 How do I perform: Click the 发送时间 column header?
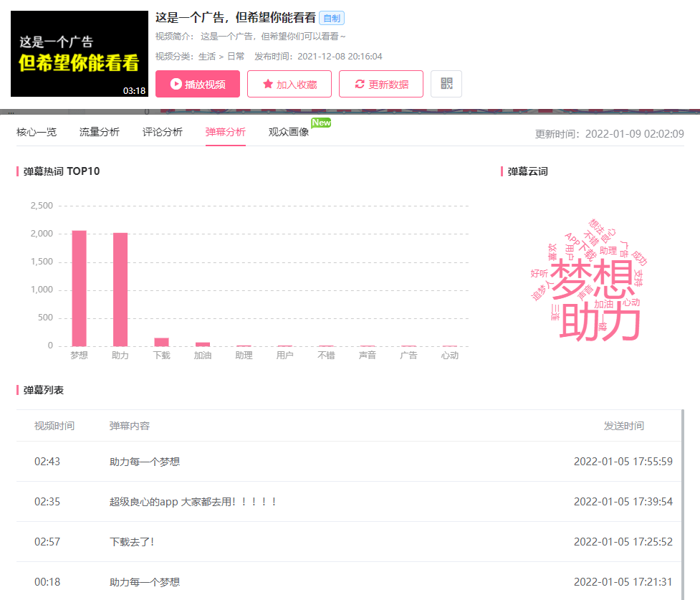(x=623, y=426)
